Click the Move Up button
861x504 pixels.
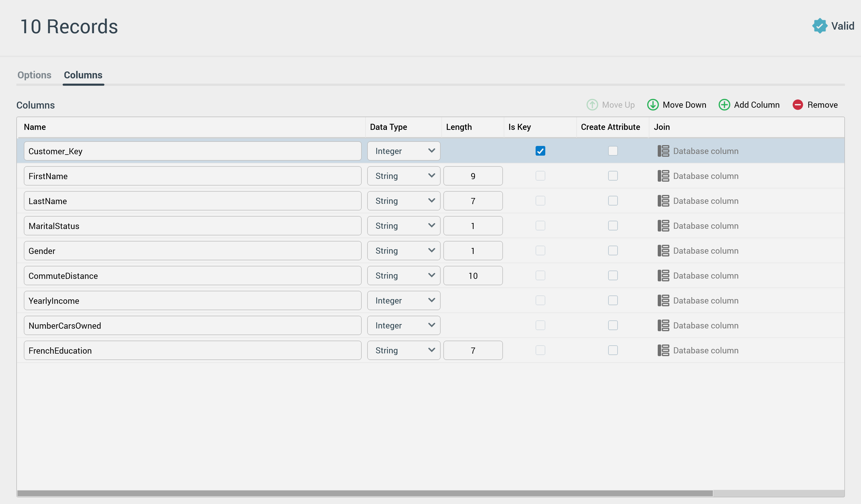click(x=611, y=105)
